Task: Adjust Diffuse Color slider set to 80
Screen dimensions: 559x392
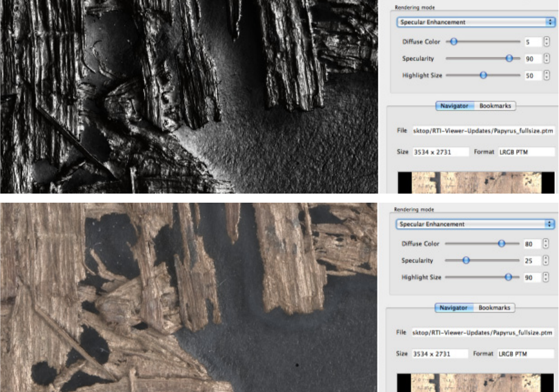Action: click(x=501, y=244)
